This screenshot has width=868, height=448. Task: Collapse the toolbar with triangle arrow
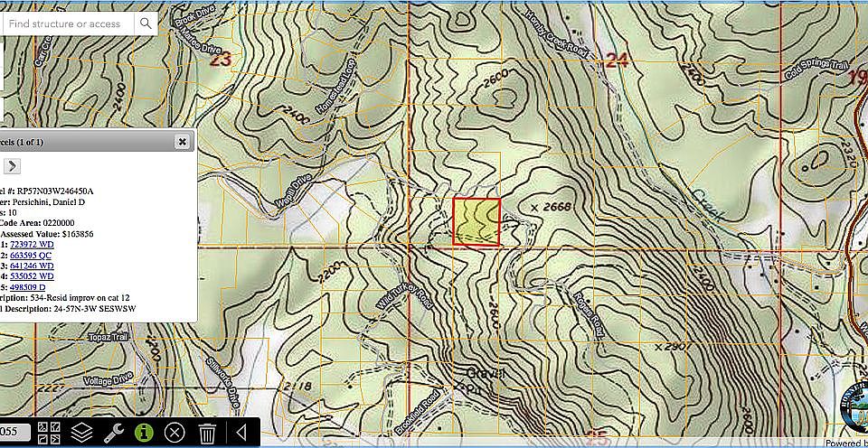241,433
